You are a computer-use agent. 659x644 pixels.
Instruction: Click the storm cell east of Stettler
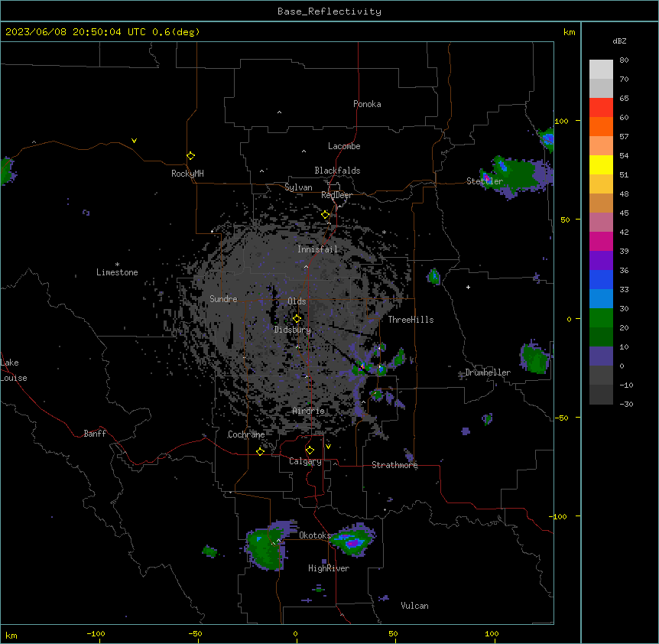[517, 176]
